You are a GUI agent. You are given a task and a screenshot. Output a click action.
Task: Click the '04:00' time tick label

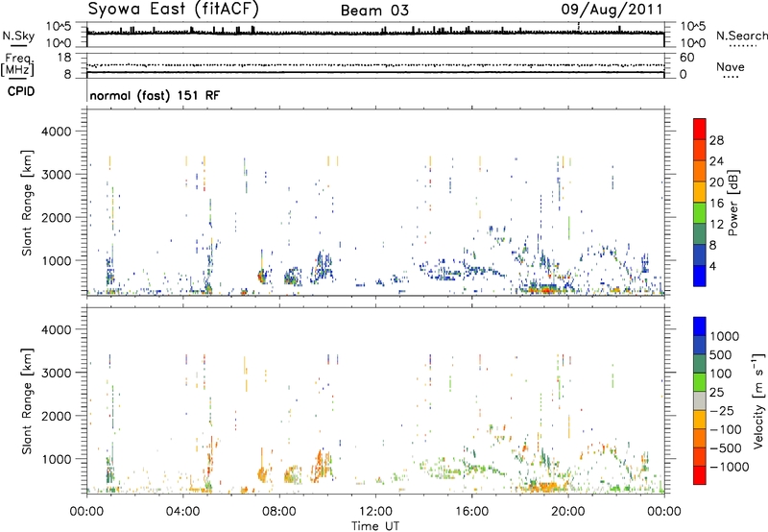[x=183, y=512]
